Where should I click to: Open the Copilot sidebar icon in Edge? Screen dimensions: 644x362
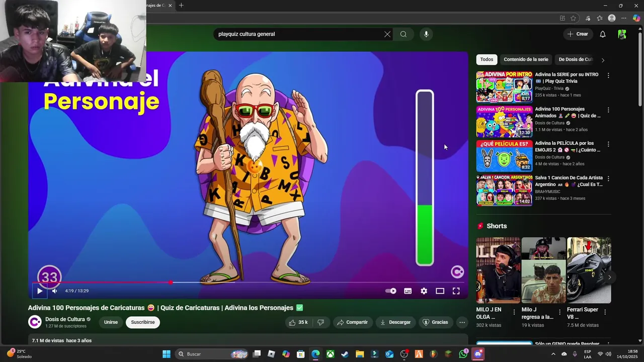[x=636, y=18]
